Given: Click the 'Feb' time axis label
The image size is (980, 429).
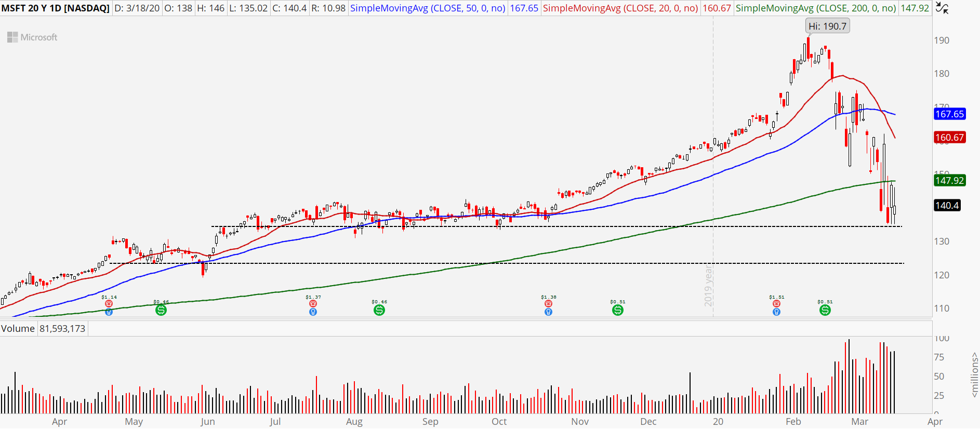Looking at the screenshot, I should [793, 422].
